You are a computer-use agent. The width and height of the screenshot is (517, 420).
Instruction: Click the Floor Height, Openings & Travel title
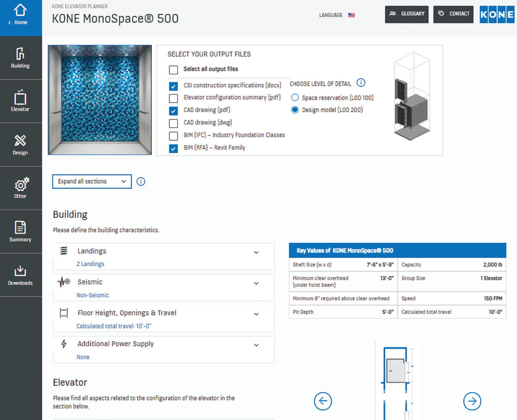(127, 313)
